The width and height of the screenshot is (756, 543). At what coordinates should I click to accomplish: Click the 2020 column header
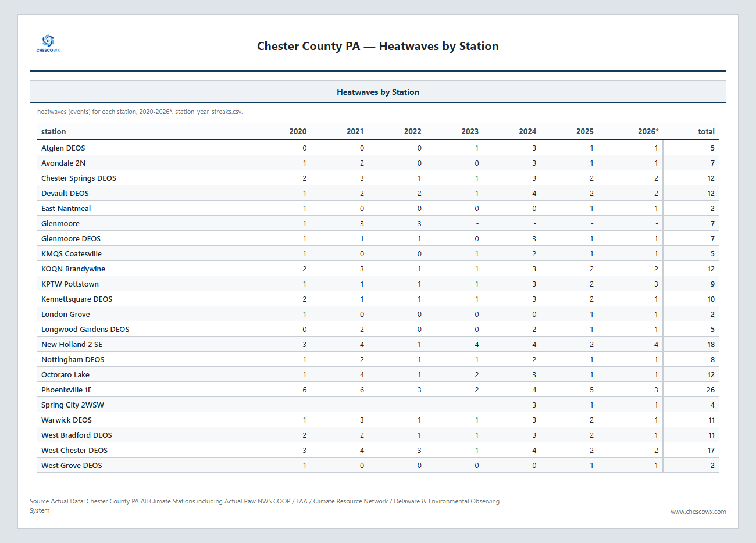pos(298,131)
